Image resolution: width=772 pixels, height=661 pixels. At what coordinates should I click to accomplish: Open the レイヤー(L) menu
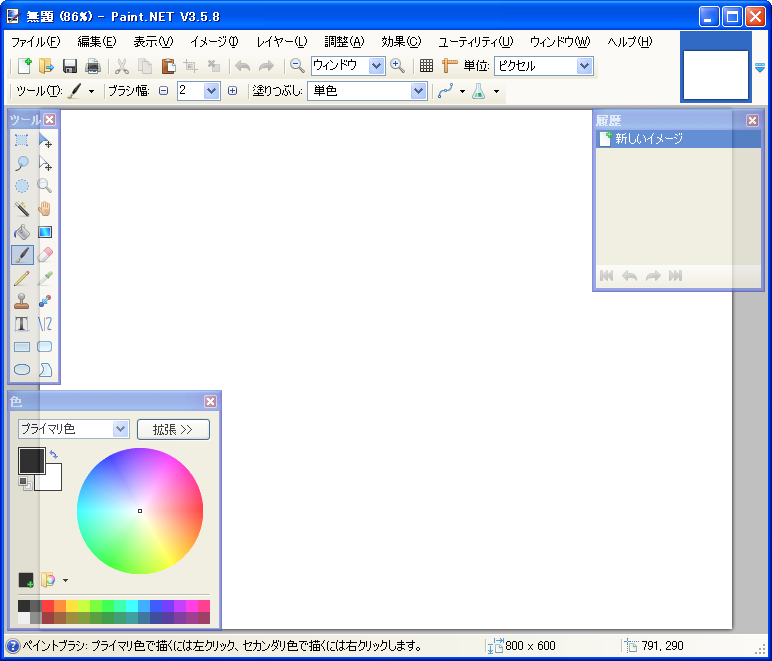(281, 42)
